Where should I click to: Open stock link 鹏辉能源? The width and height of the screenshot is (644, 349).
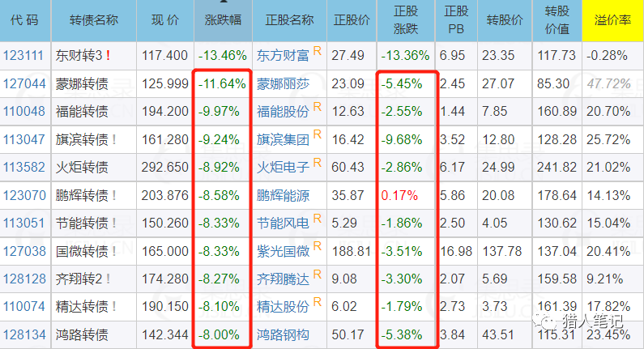pyautogui.click(x=283, y=195)
